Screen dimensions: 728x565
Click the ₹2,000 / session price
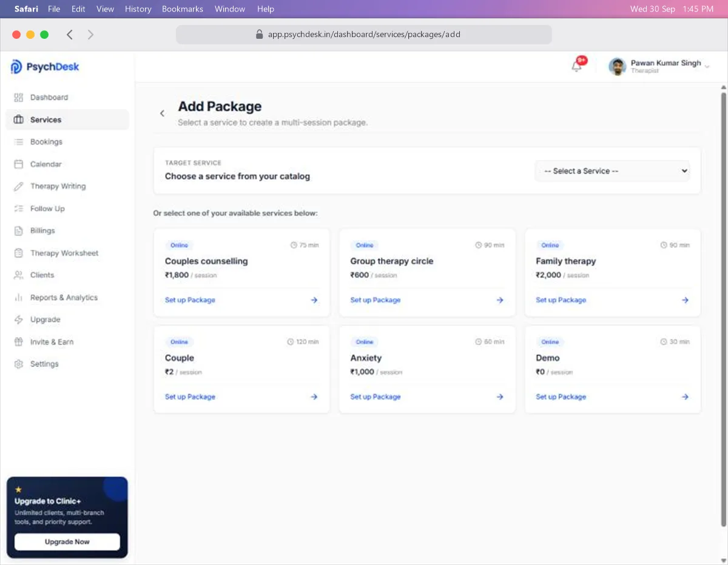click(562, 275)
